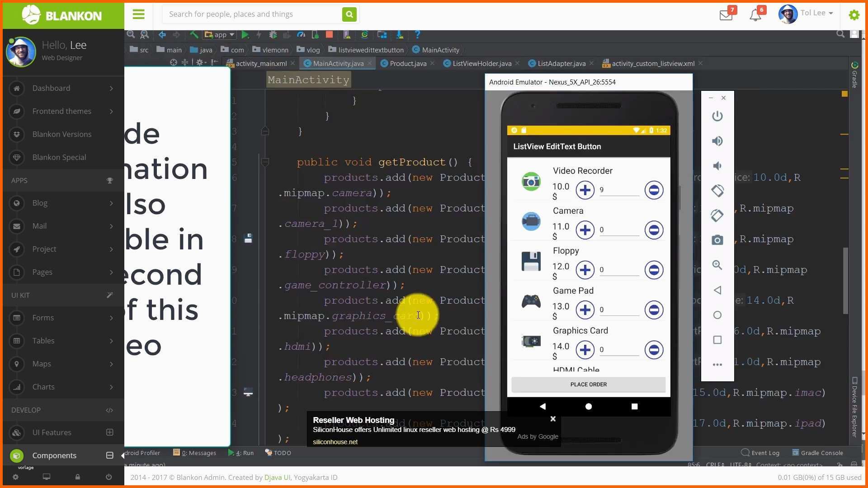Click the sidebar lock icon
Viewport: 868px width, 488px height.
pyautogui.click(x=77, y=477)
